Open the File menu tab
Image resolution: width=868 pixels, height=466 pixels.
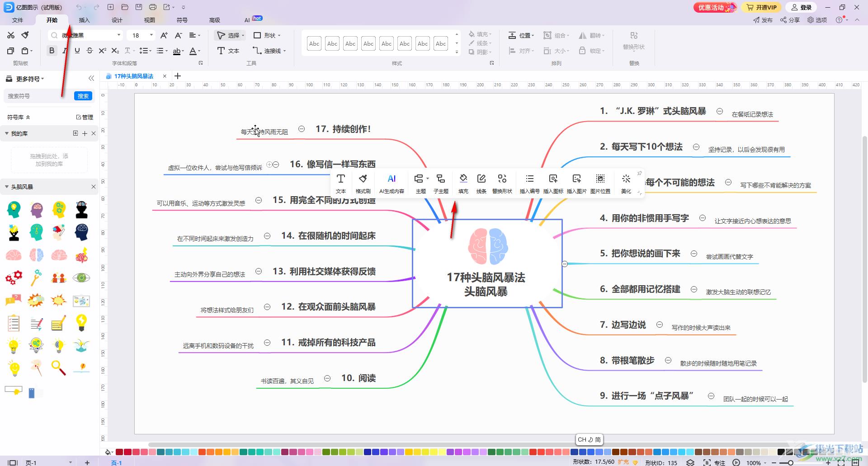18,20
